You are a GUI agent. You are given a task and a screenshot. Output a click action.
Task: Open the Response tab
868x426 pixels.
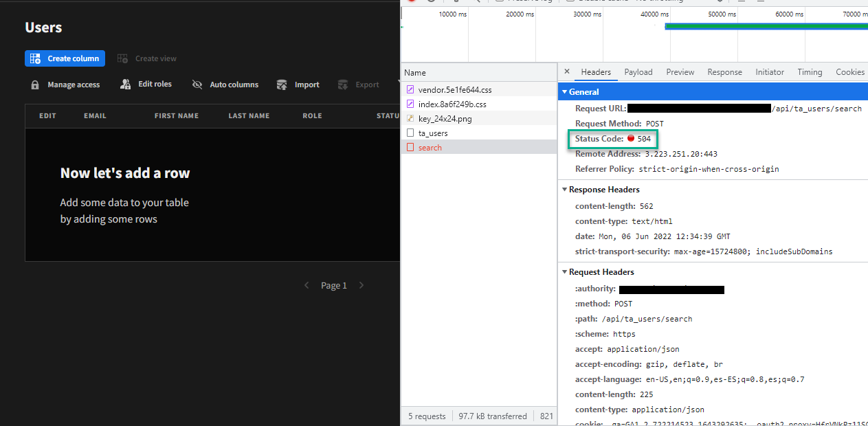click(x=724, y=72)
